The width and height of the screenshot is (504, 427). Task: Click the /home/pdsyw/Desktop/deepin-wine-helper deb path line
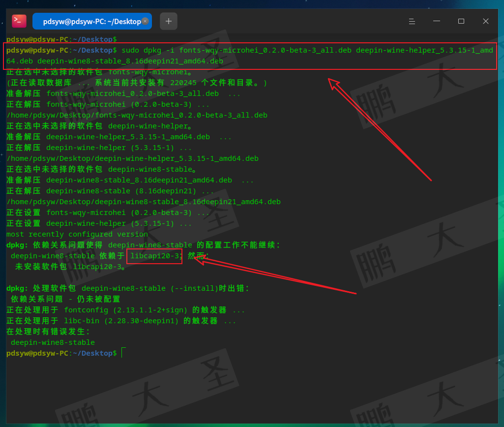[x=132, y=158]
